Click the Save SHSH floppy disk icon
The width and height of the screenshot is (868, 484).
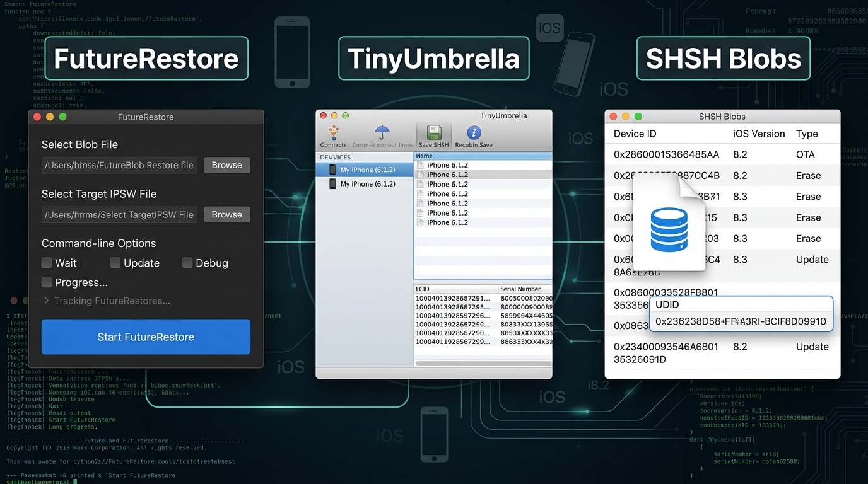pos(434,132)
